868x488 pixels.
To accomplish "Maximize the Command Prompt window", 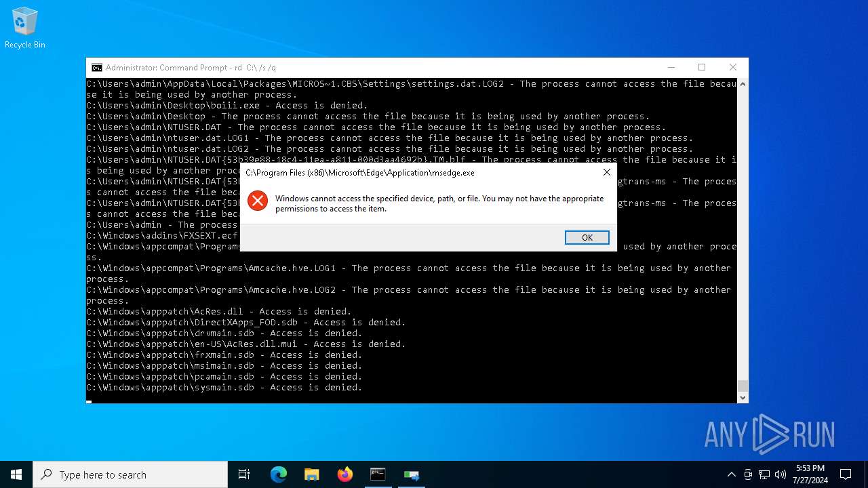I will (x=702, y=67).
